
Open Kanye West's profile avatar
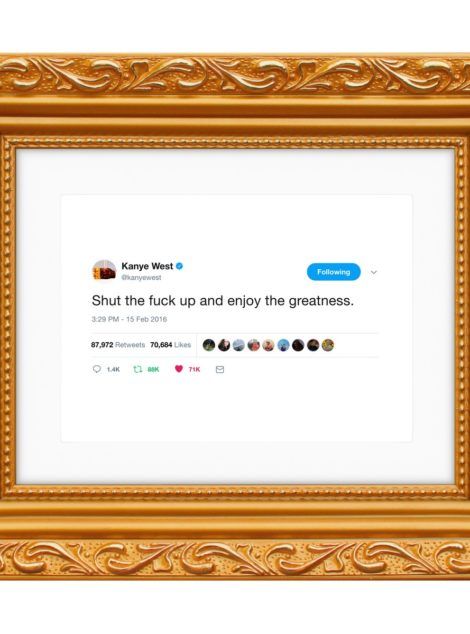104,271
